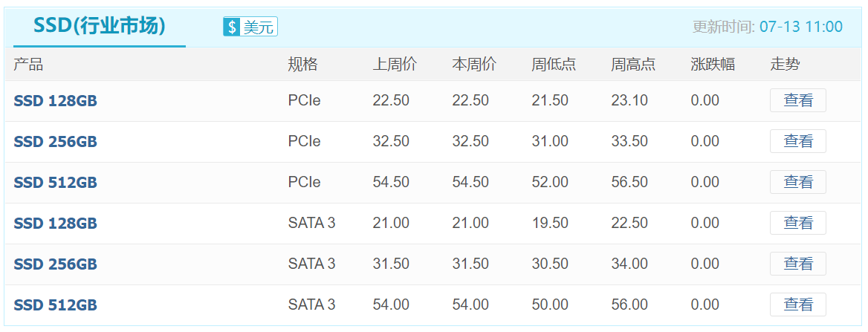This screenshot has width=868, height=332.
Task: View the trend for SSD 128GB SATA 3
Action: [x=797, y=223]
